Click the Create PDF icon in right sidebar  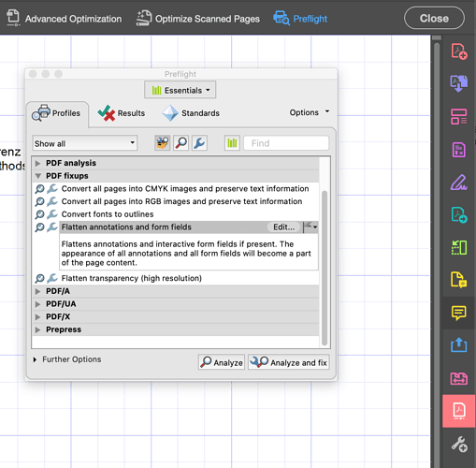pos(459,51)
